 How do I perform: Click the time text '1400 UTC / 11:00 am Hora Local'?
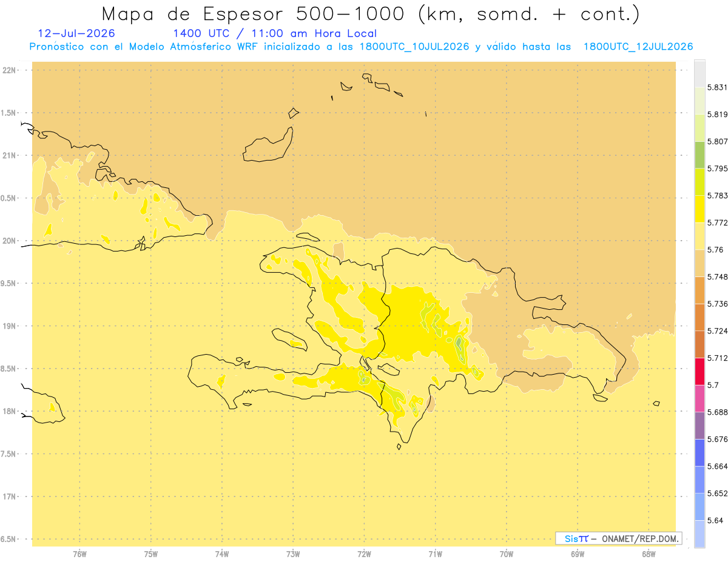[275, 33]
